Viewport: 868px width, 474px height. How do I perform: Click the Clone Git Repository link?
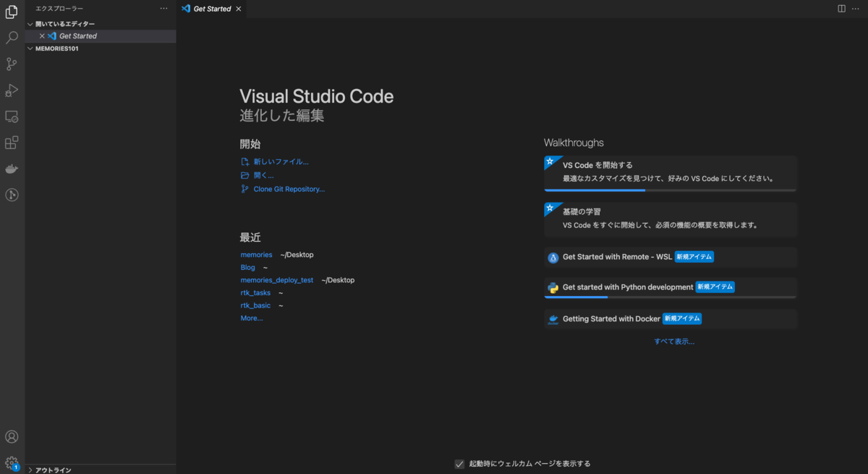(x=288, y=188)
